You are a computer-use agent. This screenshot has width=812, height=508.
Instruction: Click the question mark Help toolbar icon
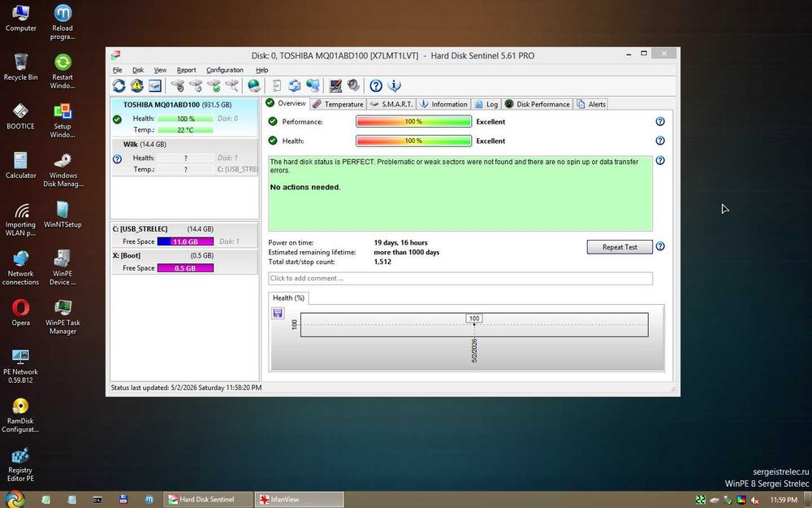coord(376,85)
